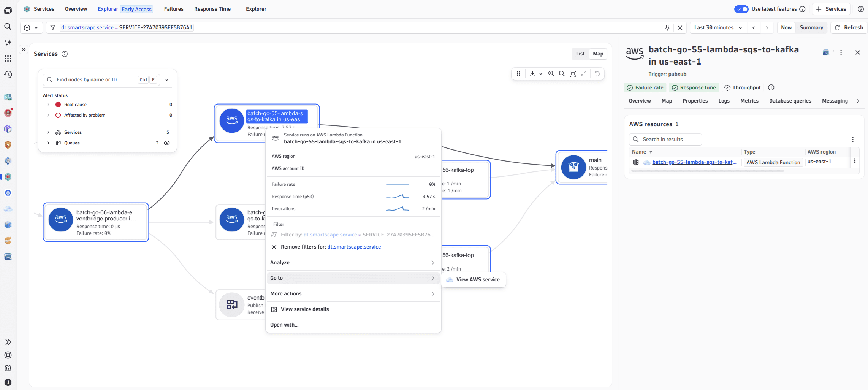Expand the Services legend row
Screen dimensions: 868x390
pos(48,132)
